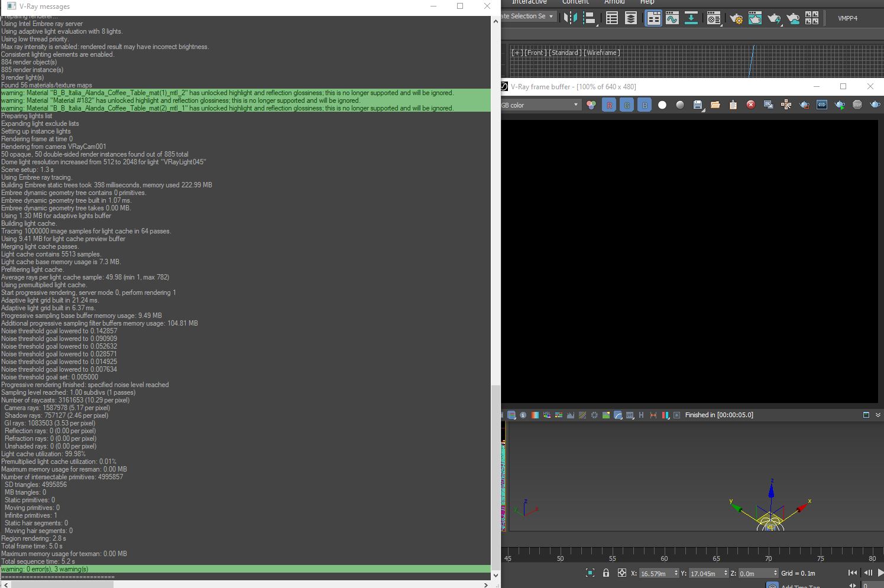This screenshot has height=588, width=884.
Task: Toggle the green channel in frame buffer
Action: 627,105
